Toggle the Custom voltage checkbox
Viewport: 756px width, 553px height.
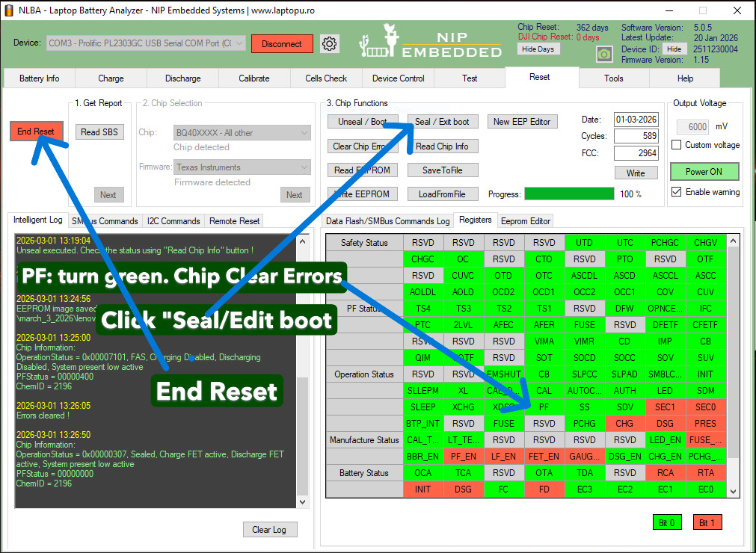pyautogui.click(x=677, y=145)
